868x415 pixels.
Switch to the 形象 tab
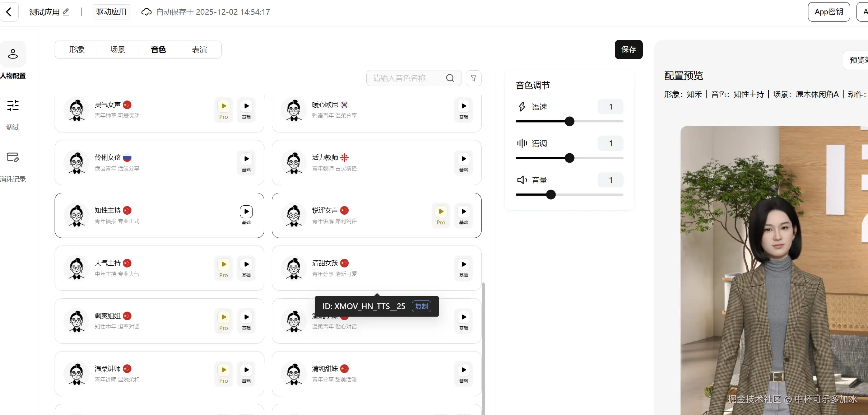coord(77,50)
